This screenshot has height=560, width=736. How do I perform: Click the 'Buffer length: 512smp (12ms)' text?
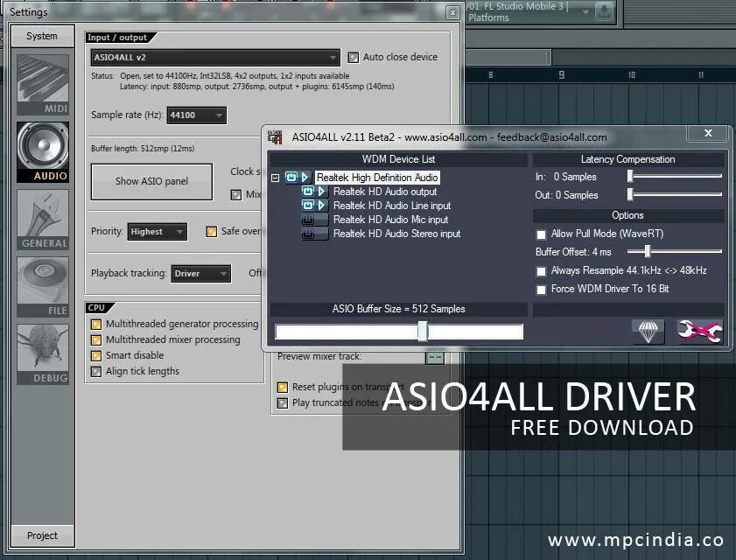click(143, 149)
